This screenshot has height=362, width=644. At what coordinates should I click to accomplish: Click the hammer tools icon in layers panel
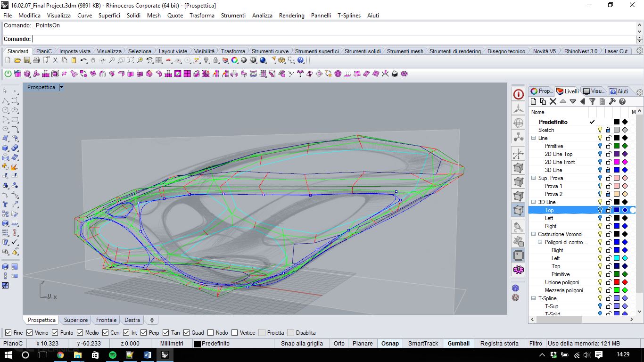pyautogui.click(x=612, y=101)
